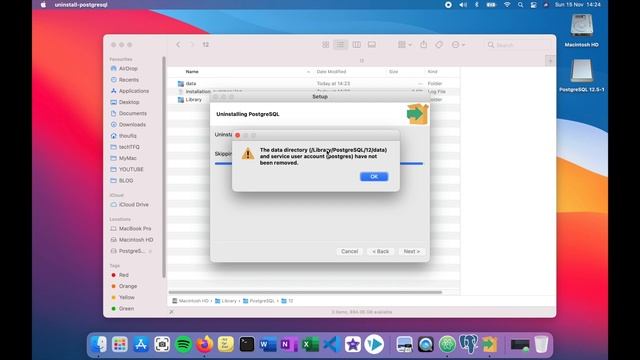Go forward in Finder window
The height and width of the screenshot is (360, 640).
click(x=191, y=44)
